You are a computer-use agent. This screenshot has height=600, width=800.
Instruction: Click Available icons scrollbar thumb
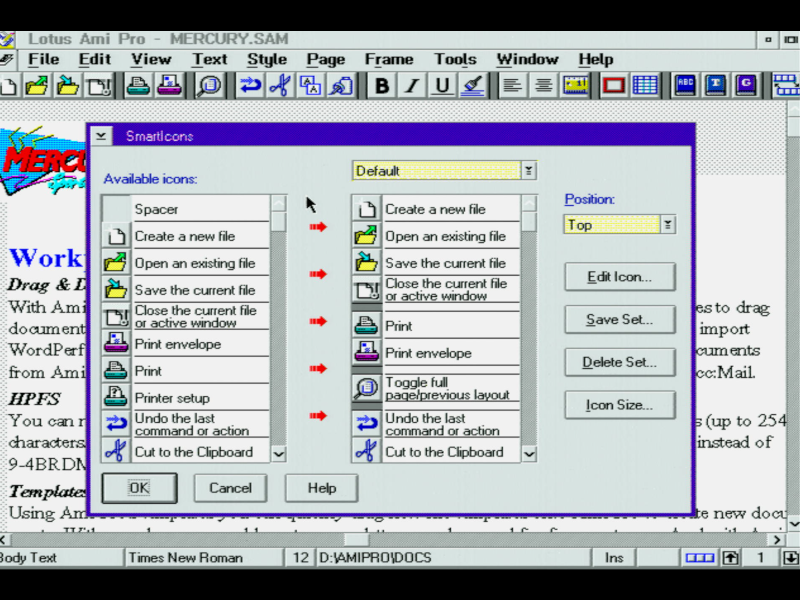point(279,222)
